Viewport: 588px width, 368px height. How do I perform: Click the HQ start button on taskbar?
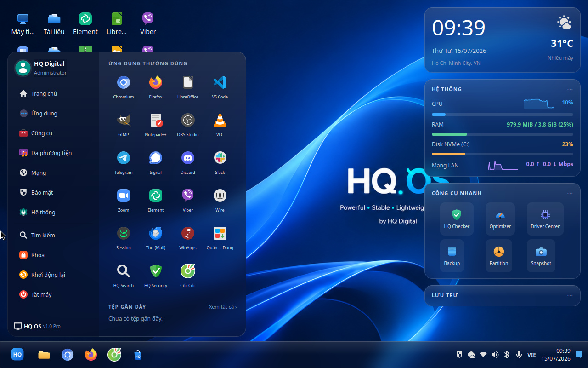(17, 355)
